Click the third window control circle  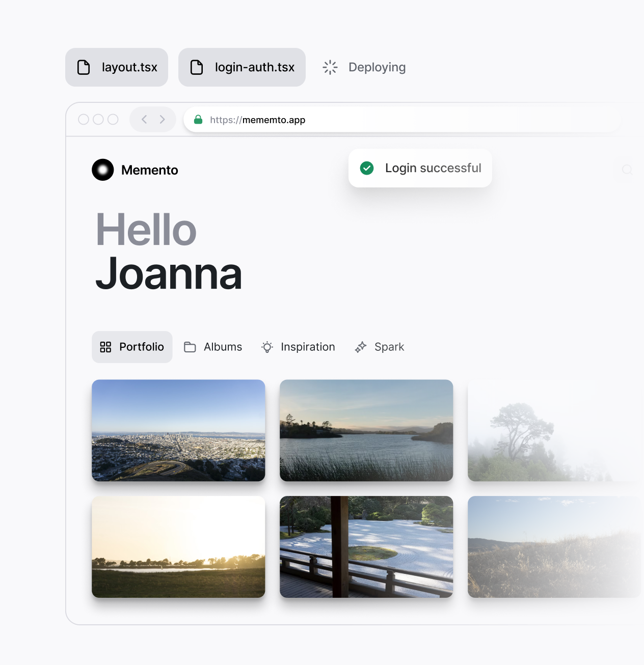pyautogui.click(x=113, y=119)
